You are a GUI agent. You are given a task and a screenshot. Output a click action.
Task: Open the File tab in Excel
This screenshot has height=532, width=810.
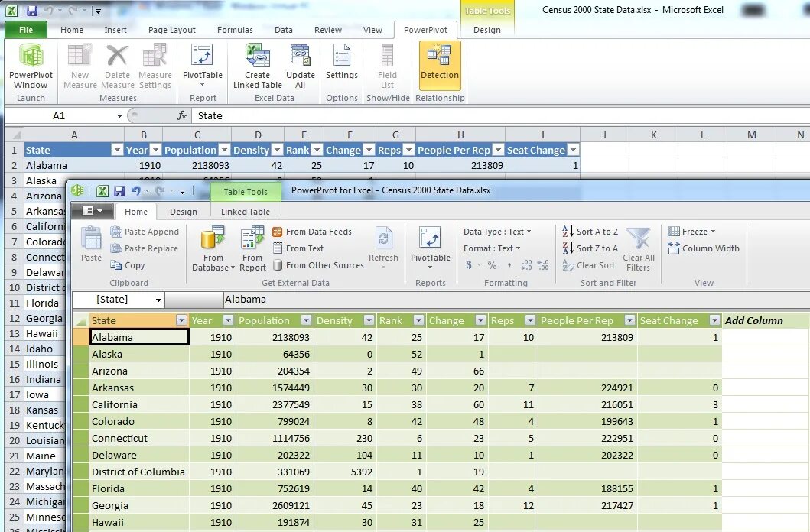click(x=26, y=30)
